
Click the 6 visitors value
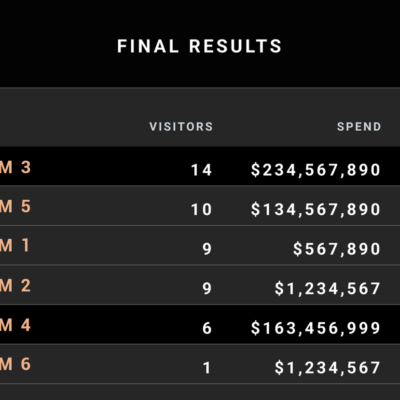[x=207, y=328]
